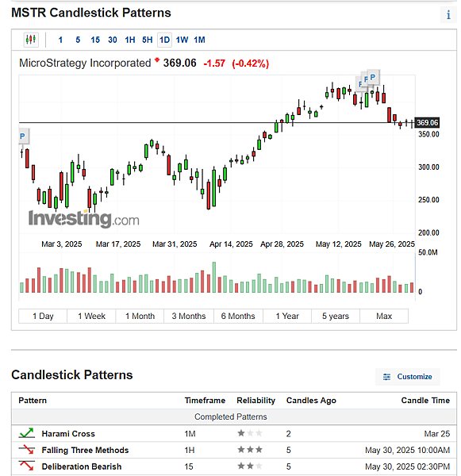Click the MicroStrategy Incorporated chart title
461x476 pixels.
coord(85,63)
